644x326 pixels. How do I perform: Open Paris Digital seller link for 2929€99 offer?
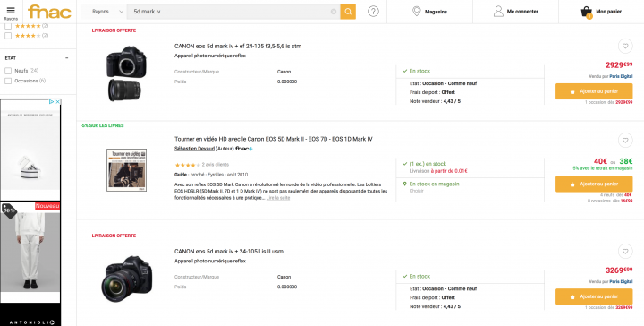coord(621,76)
